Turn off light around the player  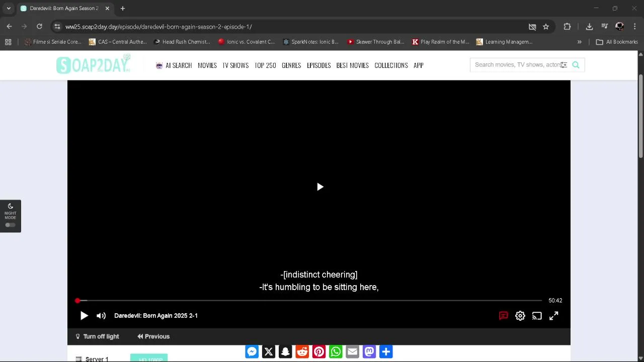97,336
